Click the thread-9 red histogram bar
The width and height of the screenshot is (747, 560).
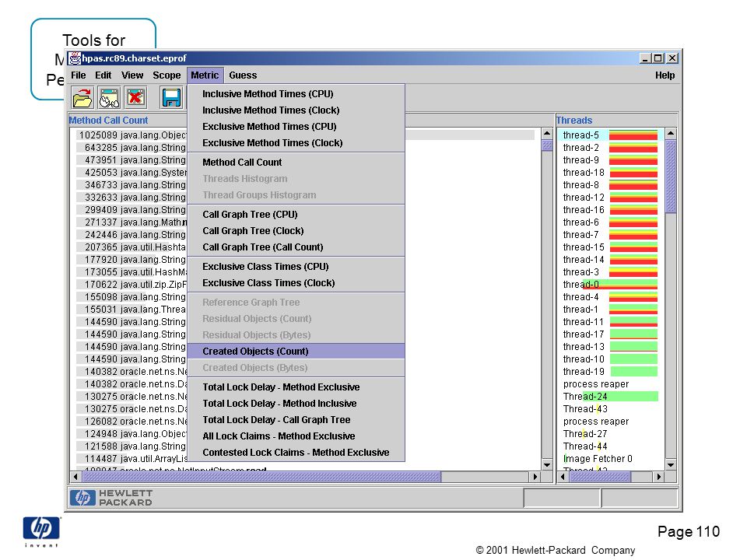633,160
